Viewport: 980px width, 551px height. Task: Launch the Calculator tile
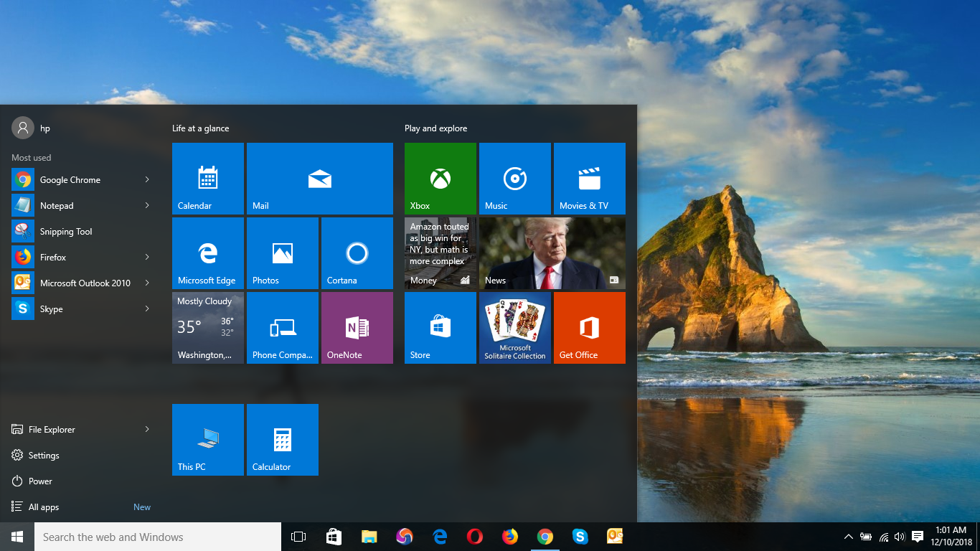coord(283,440)
